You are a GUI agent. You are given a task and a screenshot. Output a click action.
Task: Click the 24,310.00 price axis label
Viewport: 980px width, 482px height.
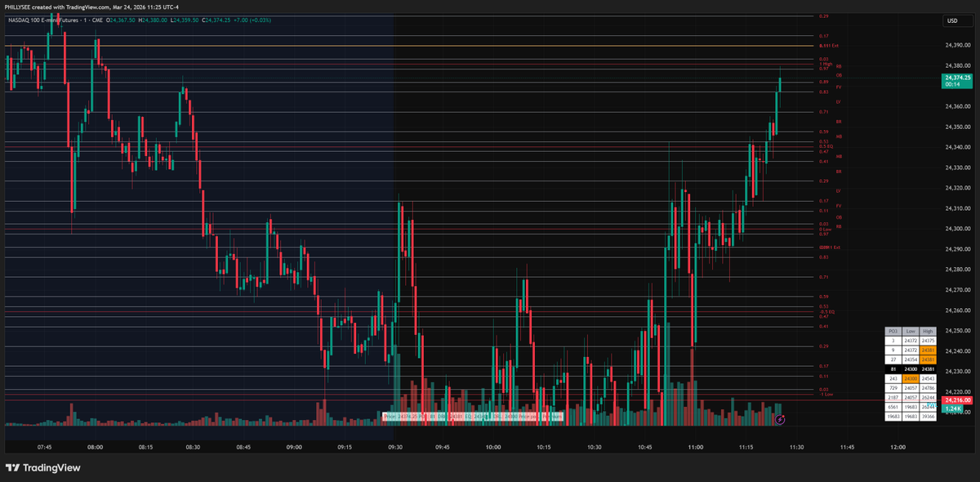(x=956, y=208)
